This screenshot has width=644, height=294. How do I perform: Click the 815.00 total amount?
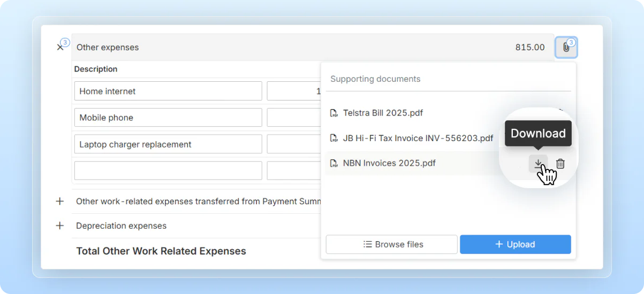point(530,48)
